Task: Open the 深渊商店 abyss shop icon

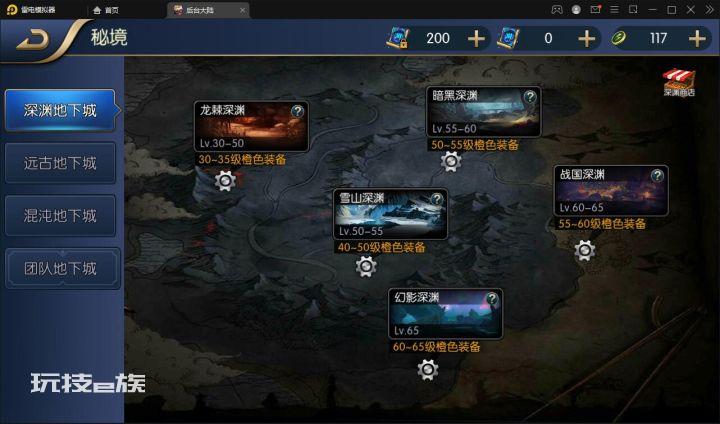Action: click(x=679, y=83)
